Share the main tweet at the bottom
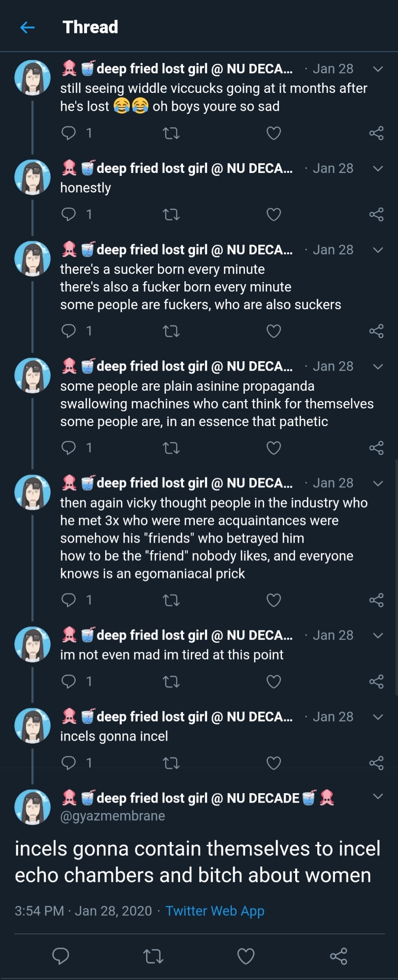The image size is (398, 980). click(x=338, y=956)
